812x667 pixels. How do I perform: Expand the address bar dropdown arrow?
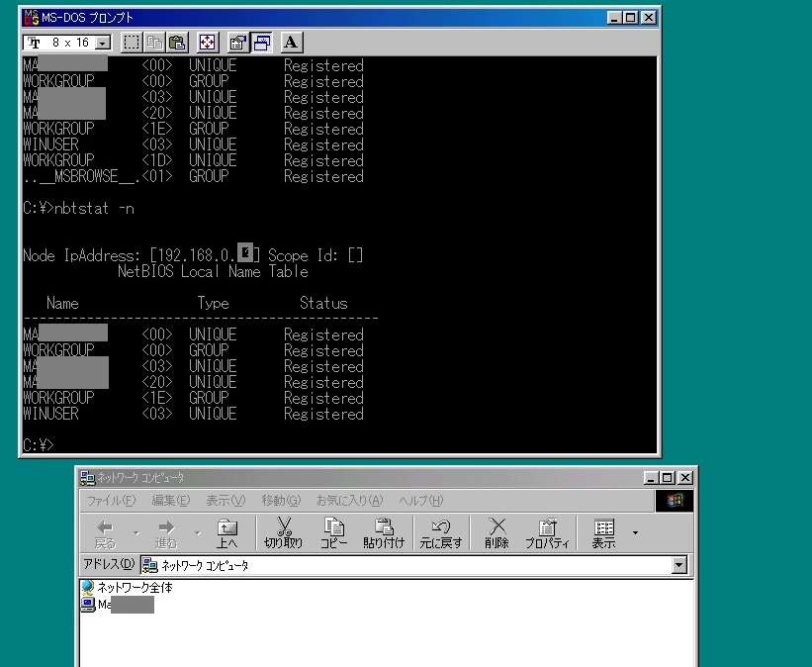pos(678,566)
